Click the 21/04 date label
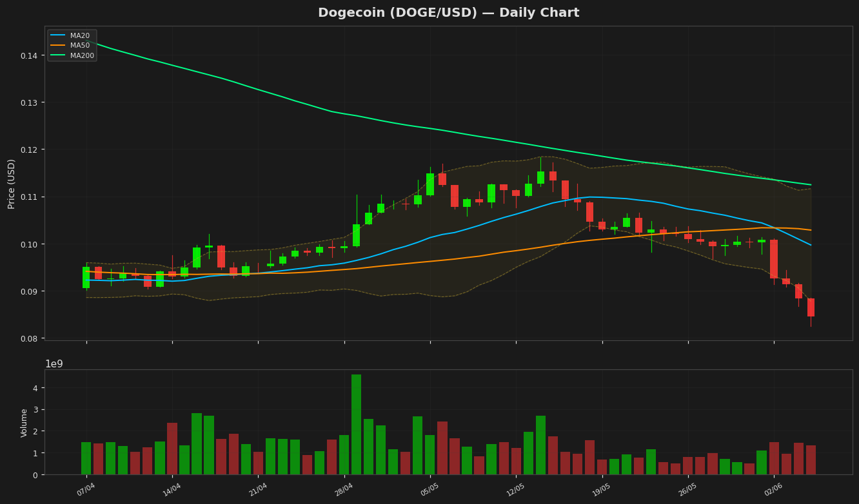Screen dimensions: 859x504 click(258, 489)
